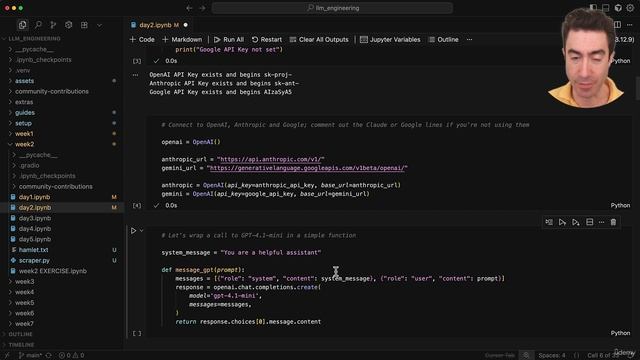The height and width of the screenshot is (360, 640).
Task: Click the Python language label of the message_gpt cell
Action: 620,333
